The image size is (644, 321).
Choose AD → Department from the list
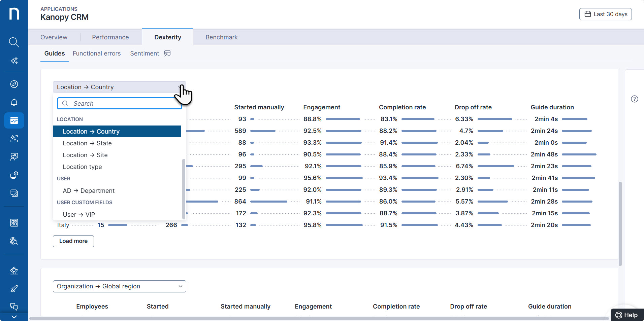(x=89, y=191)
